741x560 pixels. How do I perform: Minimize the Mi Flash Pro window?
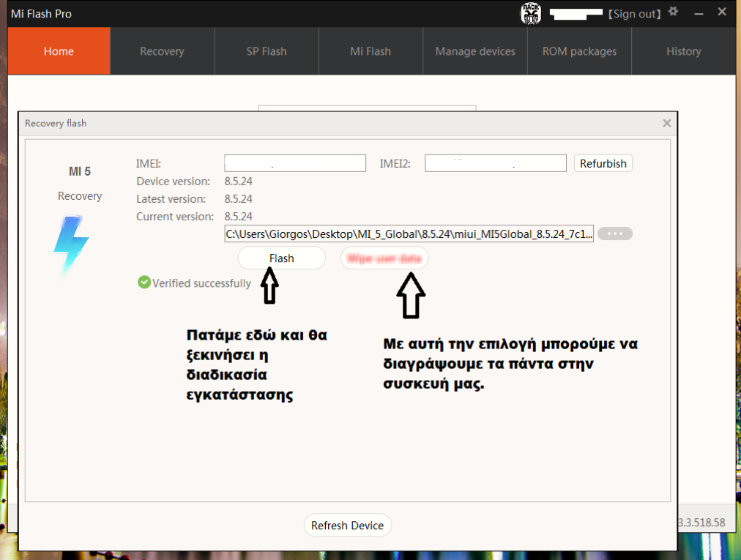pos(699,13)
